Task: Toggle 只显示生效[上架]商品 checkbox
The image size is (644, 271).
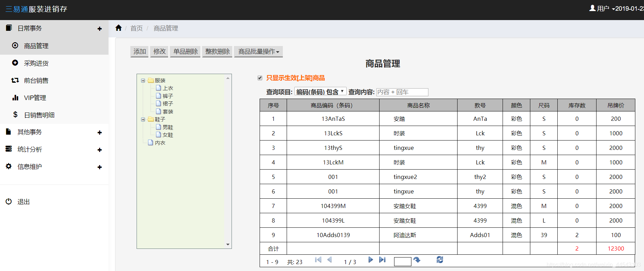Action: click(x=260, y=78)
